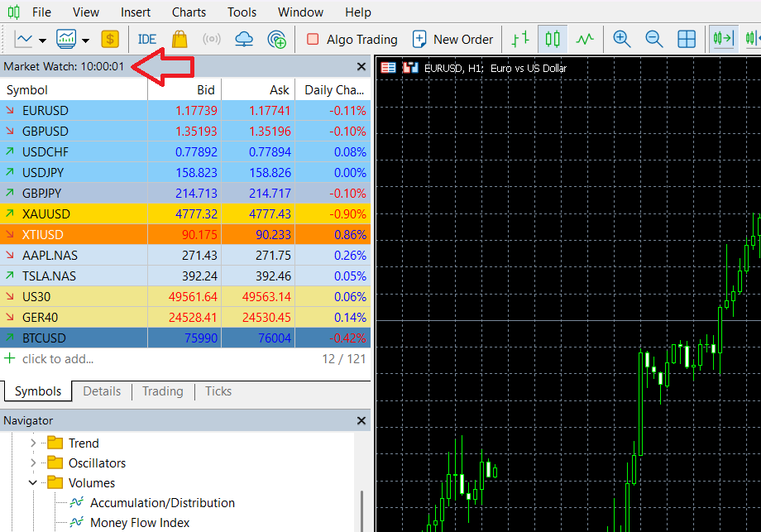Click the gold dollar sign icon
The image size is (761, 532).
[x=110, y=40]
